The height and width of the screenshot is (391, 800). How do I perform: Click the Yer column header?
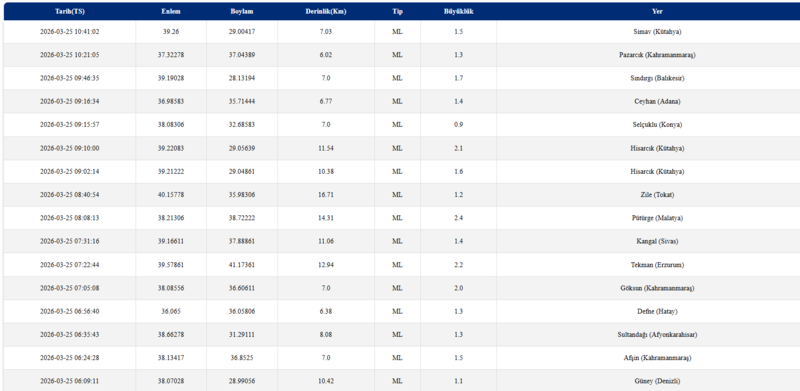[x=657, y=11]
